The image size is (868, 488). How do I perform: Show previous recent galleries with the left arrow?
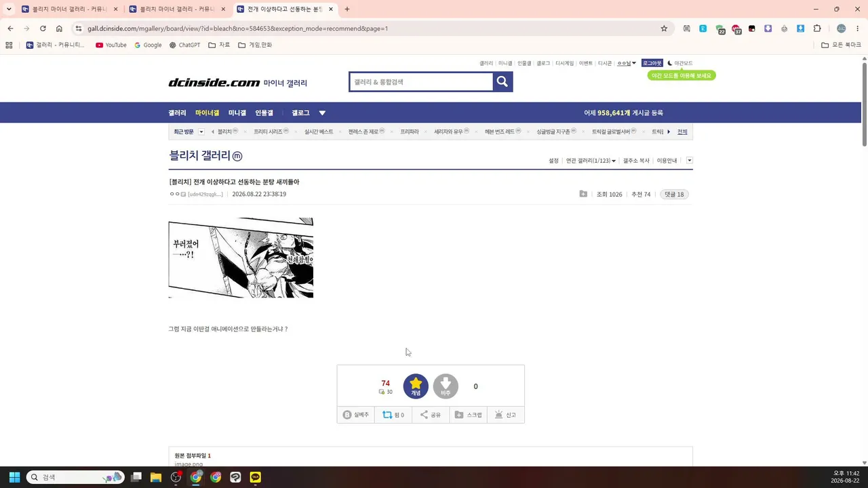tap(213, 131)
